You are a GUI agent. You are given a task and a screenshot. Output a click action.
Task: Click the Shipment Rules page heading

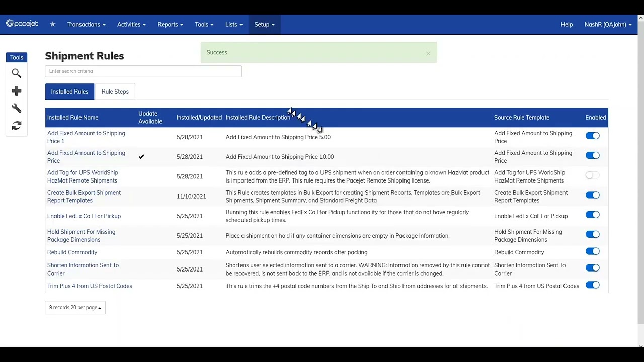tap(85, 56)
